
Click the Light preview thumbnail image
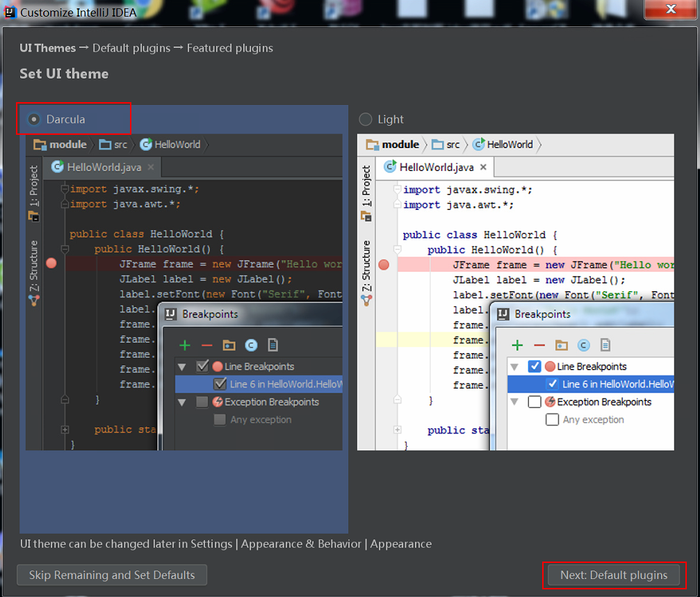click(516, 292)
